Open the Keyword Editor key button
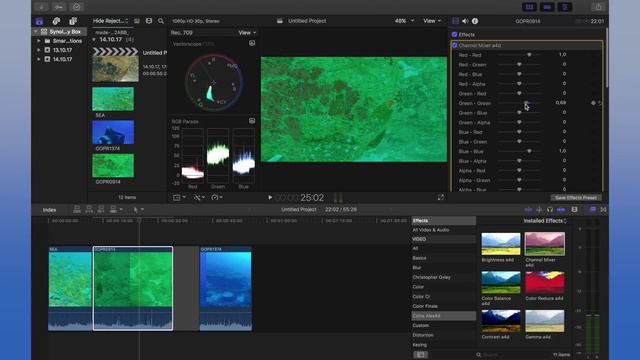Screen dimensions: 640x360 click(x=59, y=7)
